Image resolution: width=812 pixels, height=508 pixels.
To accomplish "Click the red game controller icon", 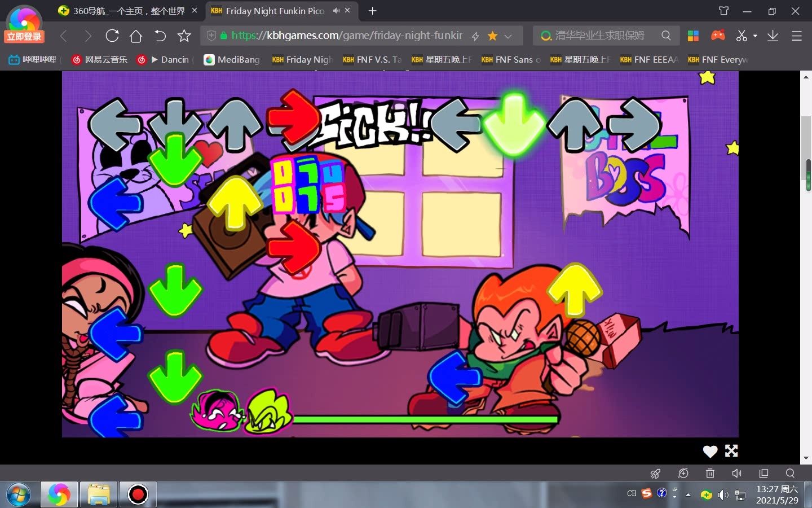I will point(718,36).
